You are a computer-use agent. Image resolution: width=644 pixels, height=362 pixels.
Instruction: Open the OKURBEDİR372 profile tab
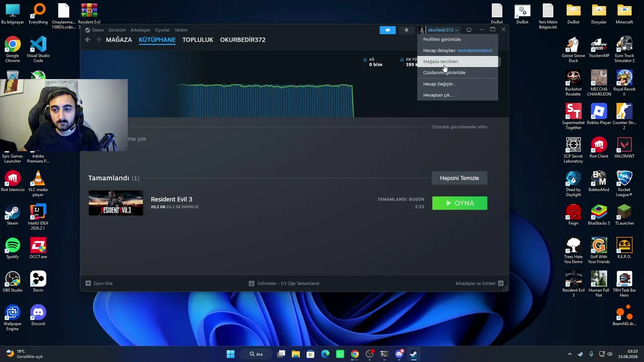(243, 40)
